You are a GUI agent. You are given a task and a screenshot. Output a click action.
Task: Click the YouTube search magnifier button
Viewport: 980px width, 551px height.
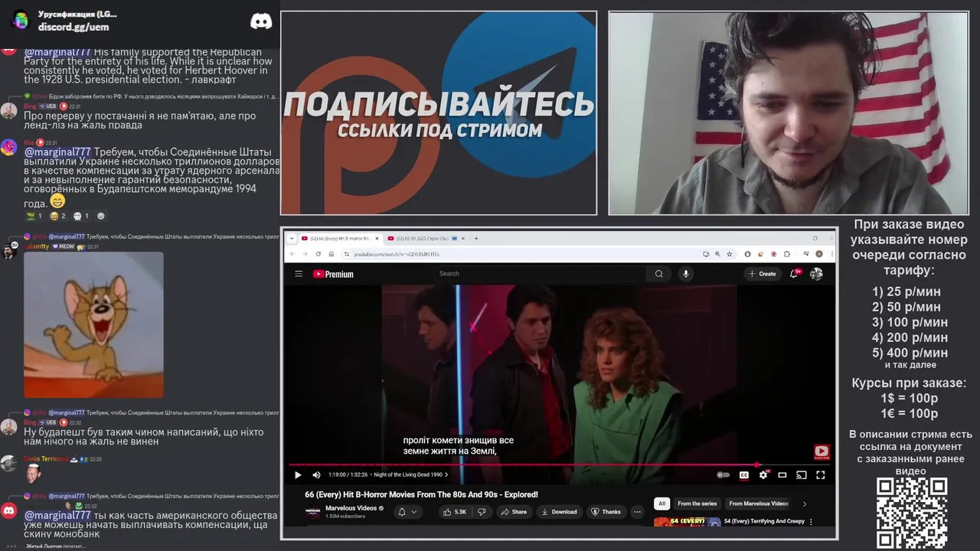coord(658,274)
